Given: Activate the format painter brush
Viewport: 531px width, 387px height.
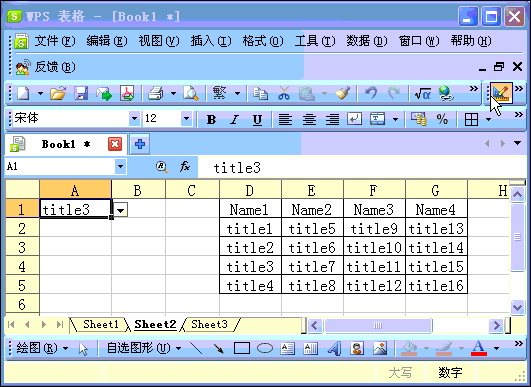Looking at the screenshot, I should pyautogui.click(x=343, y=93).
